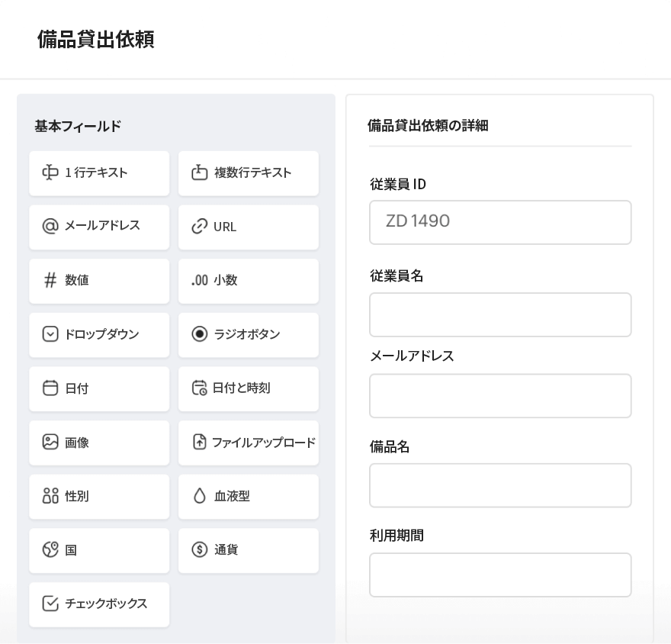Add a チェックボックス field to the form
This screenshot has height=644, width=671.
(x=98, y=604)
